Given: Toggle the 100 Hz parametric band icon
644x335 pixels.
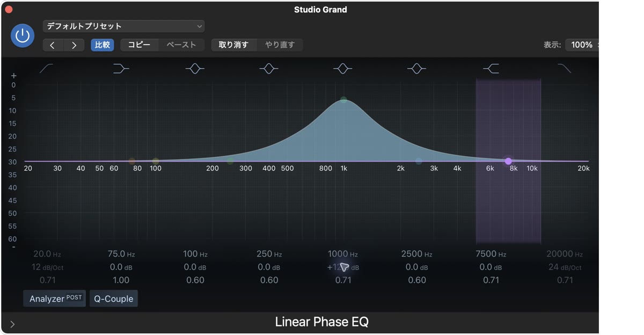Looking at the screenshot, I should [195, 68].
